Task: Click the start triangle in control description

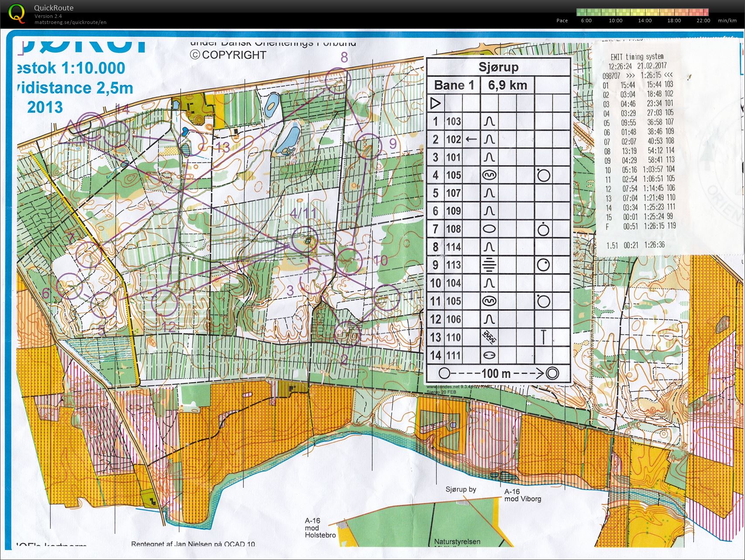Action: point(435,103)
